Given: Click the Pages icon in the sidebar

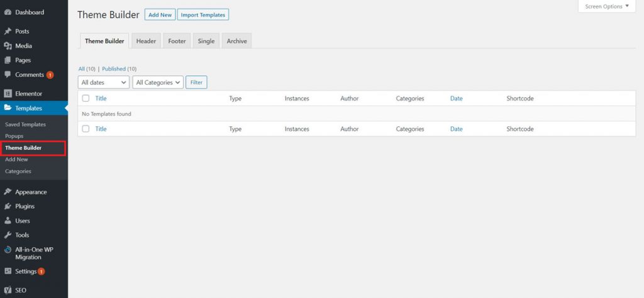Looking at the screenshot, I should click(8, 60).
